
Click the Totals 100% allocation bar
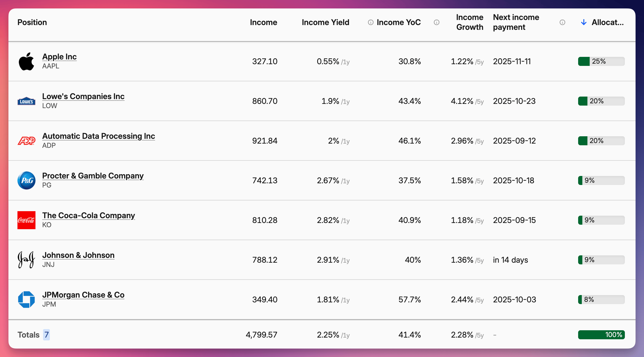(x=601, y=335)
